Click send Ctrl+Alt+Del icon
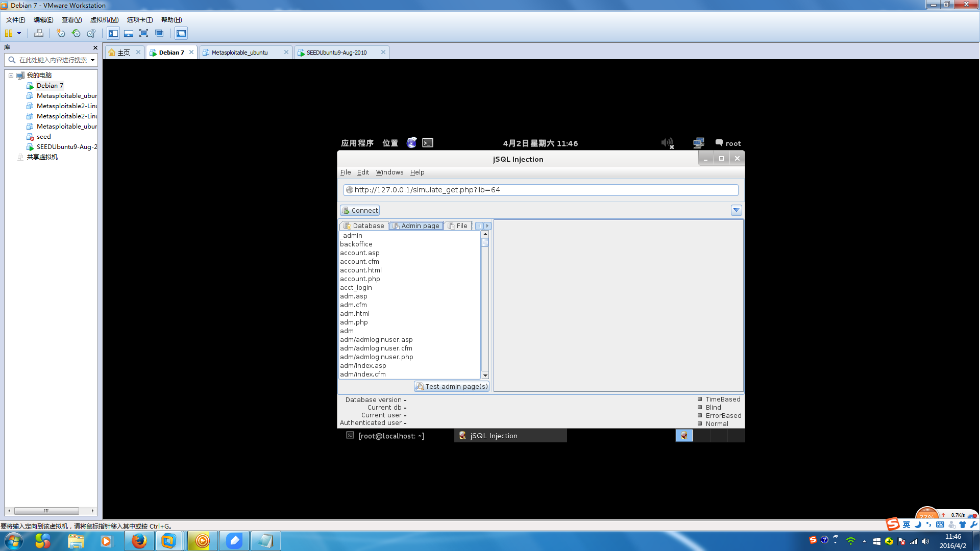The image size is (980, 551). [39, 33]
